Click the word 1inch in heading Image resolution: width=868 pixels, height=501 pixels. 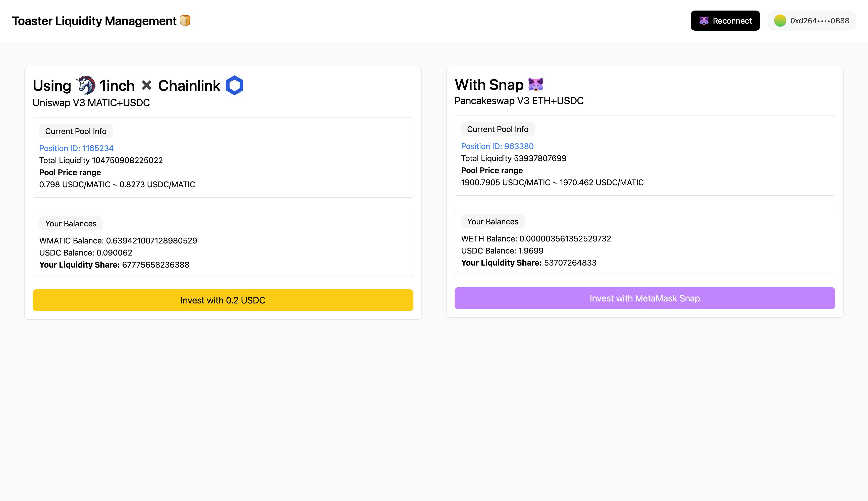coord(117,86)
